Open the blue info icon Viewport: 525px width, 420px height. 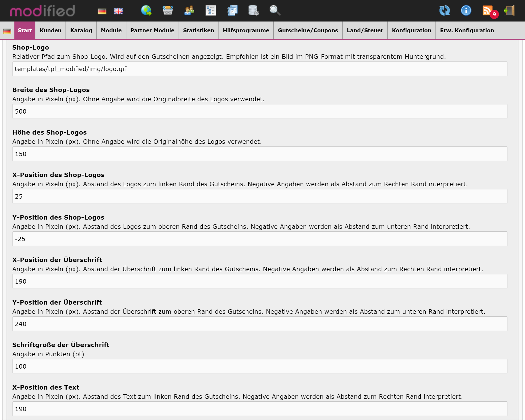coord(466,11)
